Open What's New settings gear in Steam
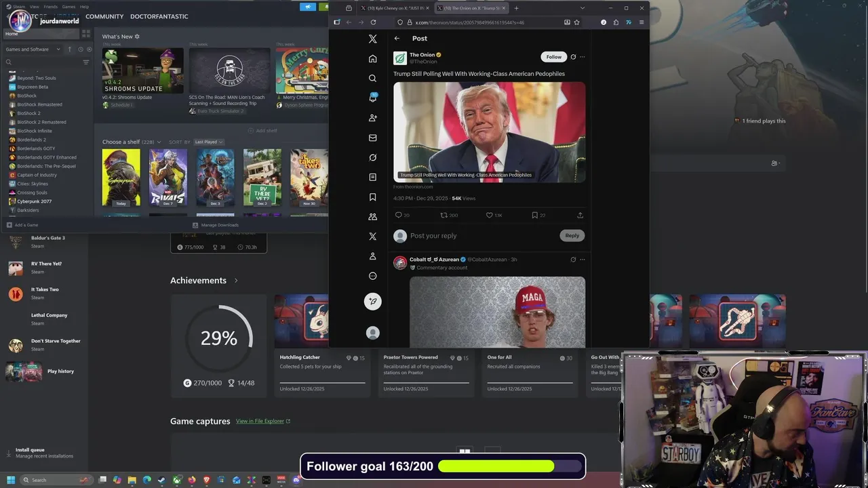Screen dimensions: 868x488 (137, 37)
